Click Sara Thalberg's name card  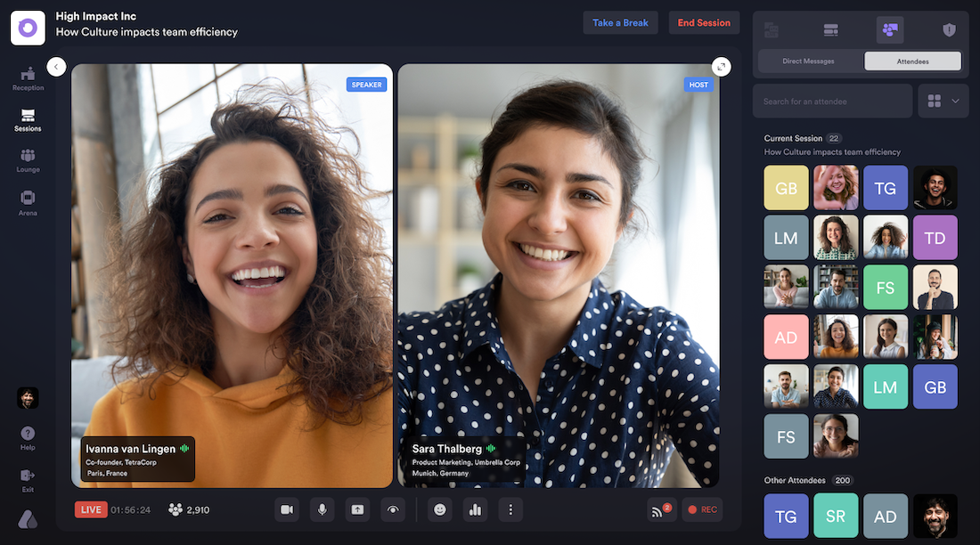(466, 460)
